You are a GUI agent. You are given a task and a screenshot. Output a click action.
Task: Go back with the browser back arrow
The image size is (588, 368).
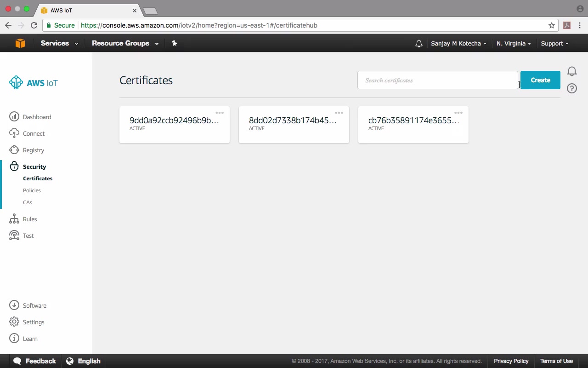(x=8, y=25)
